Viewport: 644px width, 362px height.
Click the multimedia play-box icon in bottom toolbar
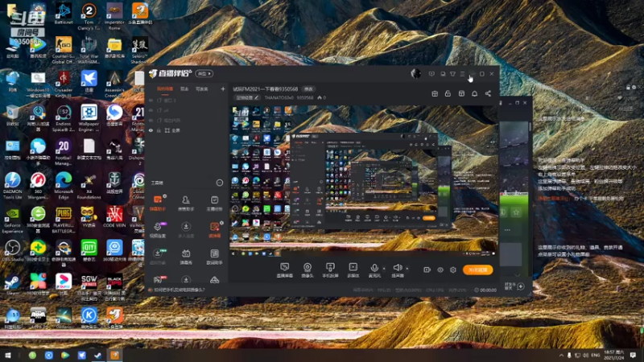tap(353, 267)
